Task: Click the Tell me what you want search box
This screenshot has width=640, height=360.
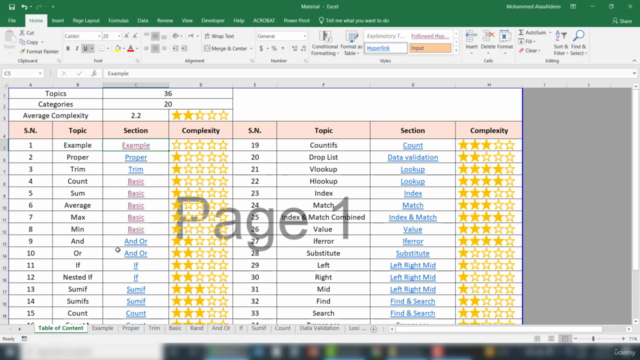Action: [x=353, y=20]
